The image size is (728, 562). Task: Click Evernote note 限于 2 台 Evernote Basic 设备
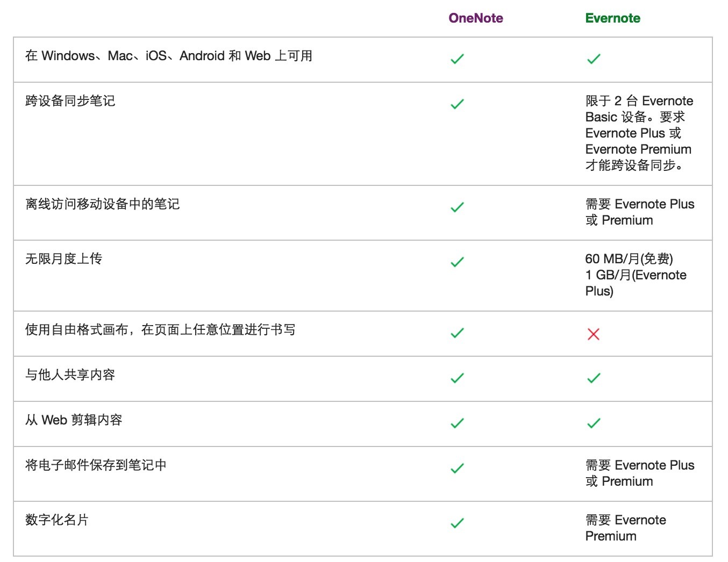(x=639, y=133)
